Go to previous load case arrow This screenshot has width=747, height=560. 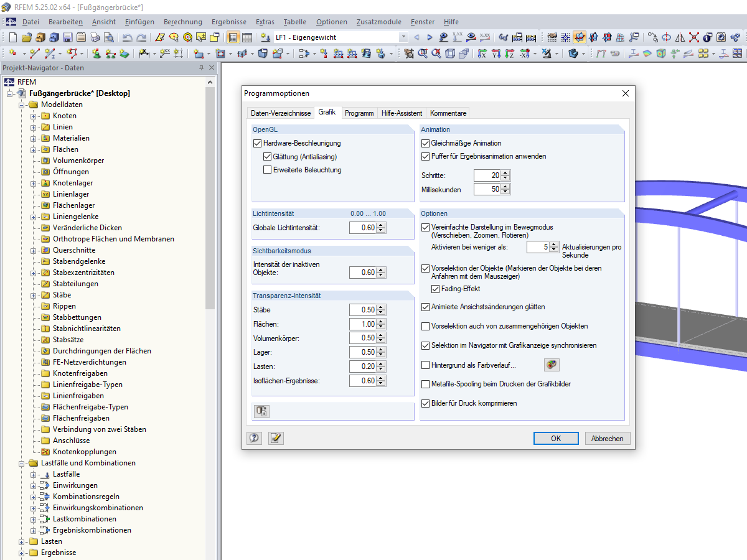[x=416, y=37]
